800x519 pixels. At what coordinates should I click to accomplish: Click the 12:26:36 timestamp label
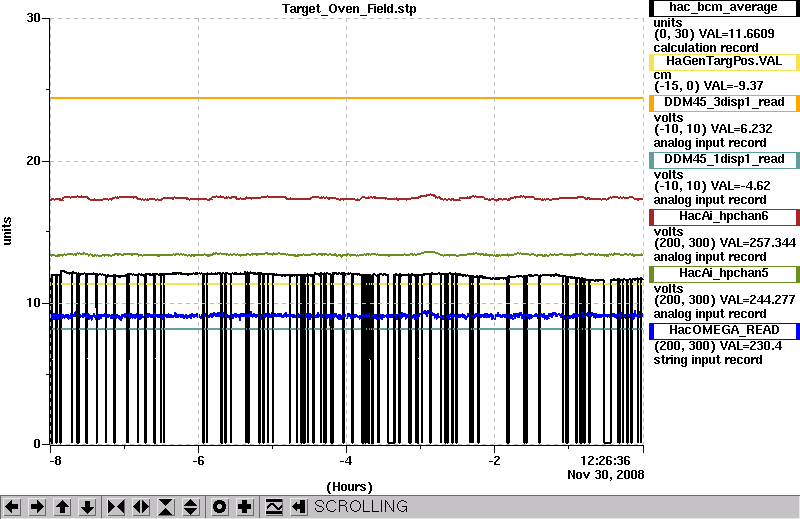(605, 461)
